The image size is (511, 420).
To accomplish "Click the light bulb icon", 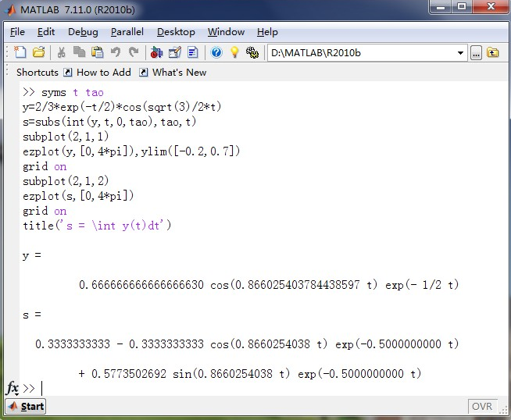I will pos(234,52).
